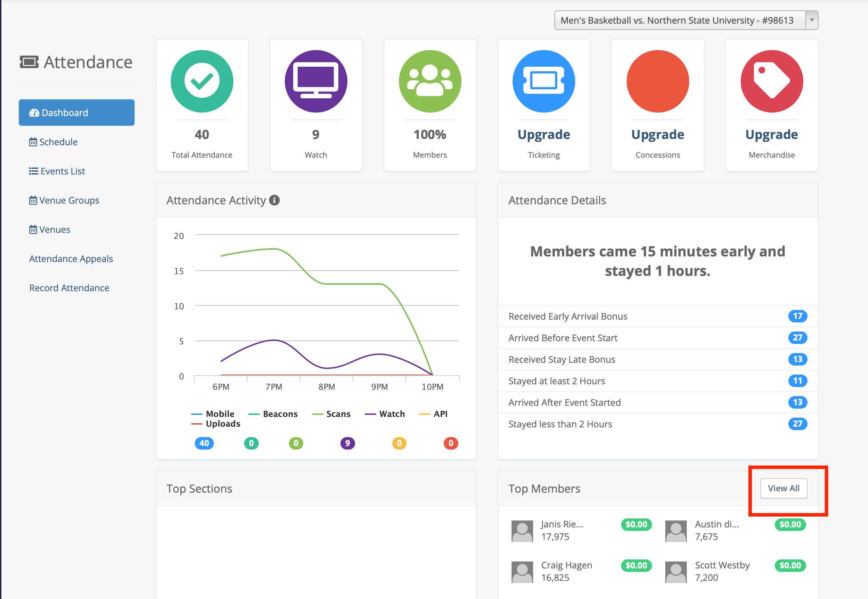This screenshot has height=599, width=868.
Task: Click the green Members group icon
Action: click(x=430, y=81)
